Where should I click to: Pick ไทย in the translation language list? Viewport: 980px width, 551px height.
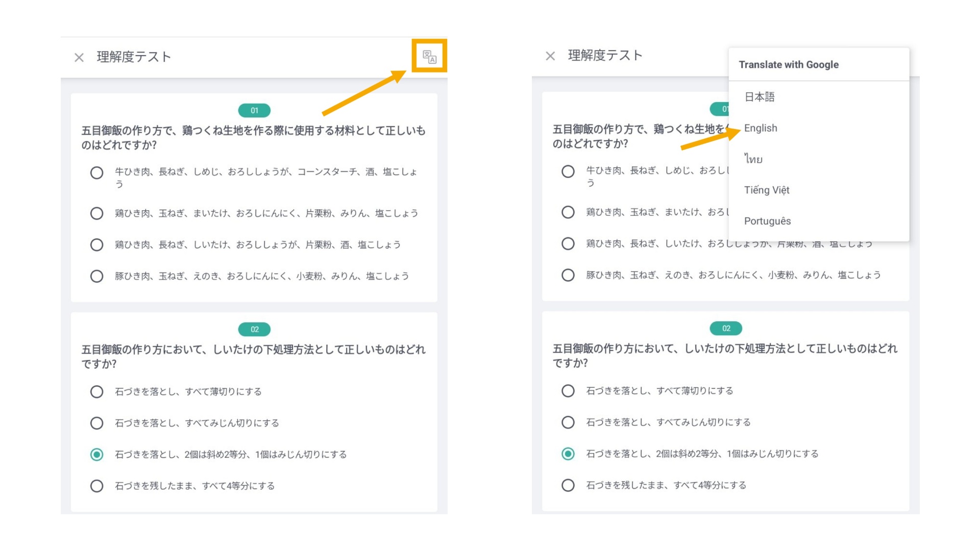(753, 159)
